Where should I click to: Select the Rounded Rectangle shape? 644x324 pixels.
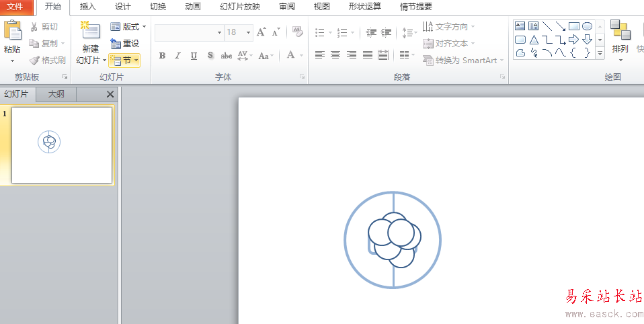520,40
